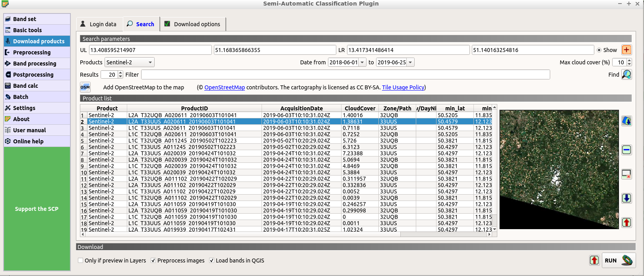Click the Find search icon

627,74
